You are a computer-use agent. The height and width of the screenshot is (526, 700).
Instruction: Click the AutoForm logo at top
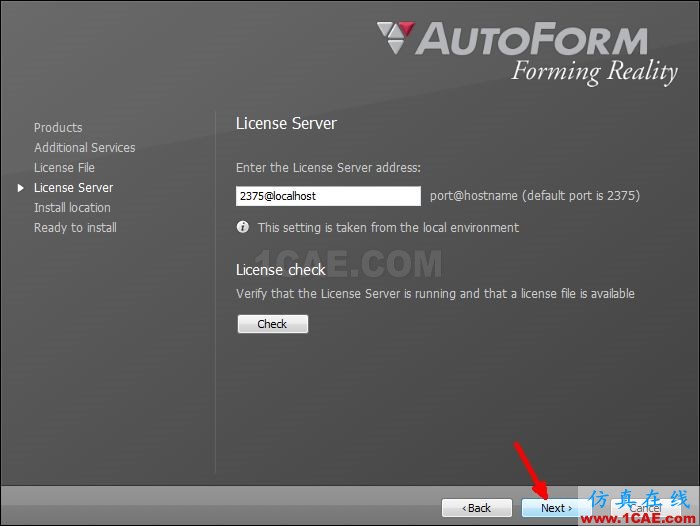[512, 39]
